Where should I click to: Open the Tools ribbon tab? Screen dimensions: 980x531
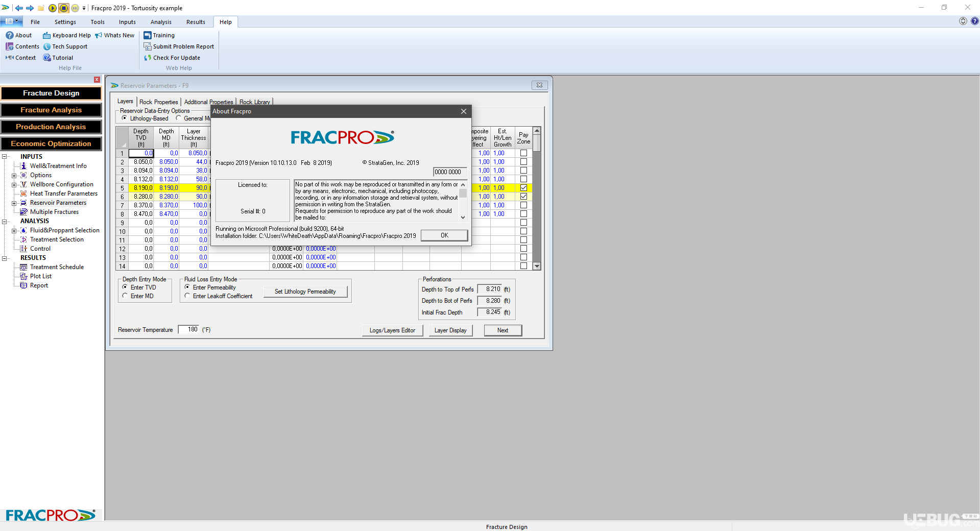pos(98,22)
